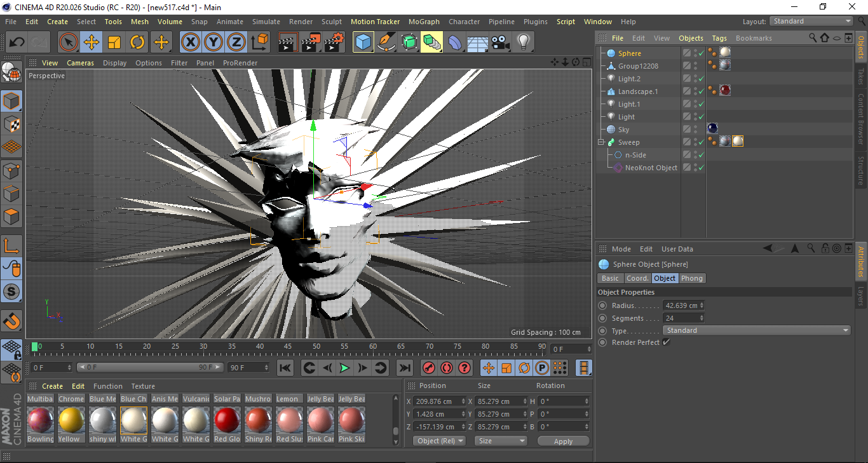Click the Cube primitive icon
This screenshot has width=868, height=463.
(363, 43)
